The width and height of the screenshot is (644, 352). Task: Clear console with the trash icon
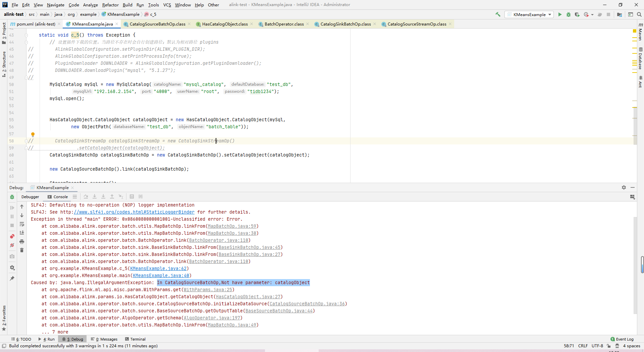pyautogui.click(x=22, y=250)
